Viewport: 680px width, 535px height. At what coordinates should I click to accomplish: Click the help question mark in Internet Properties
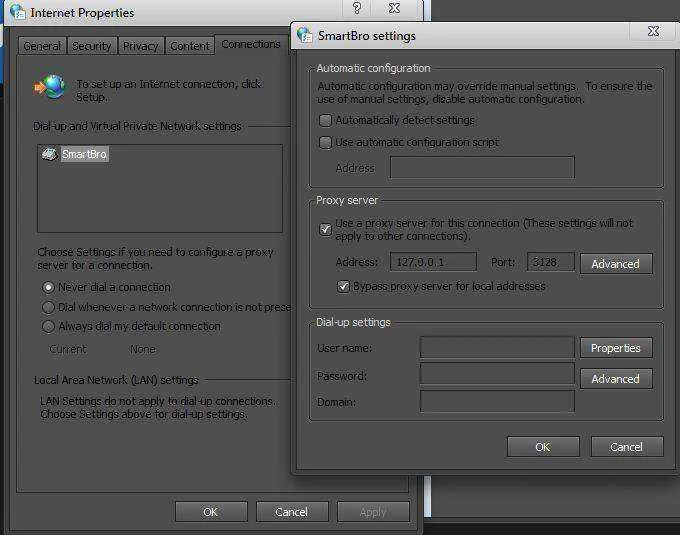[356, 8]
